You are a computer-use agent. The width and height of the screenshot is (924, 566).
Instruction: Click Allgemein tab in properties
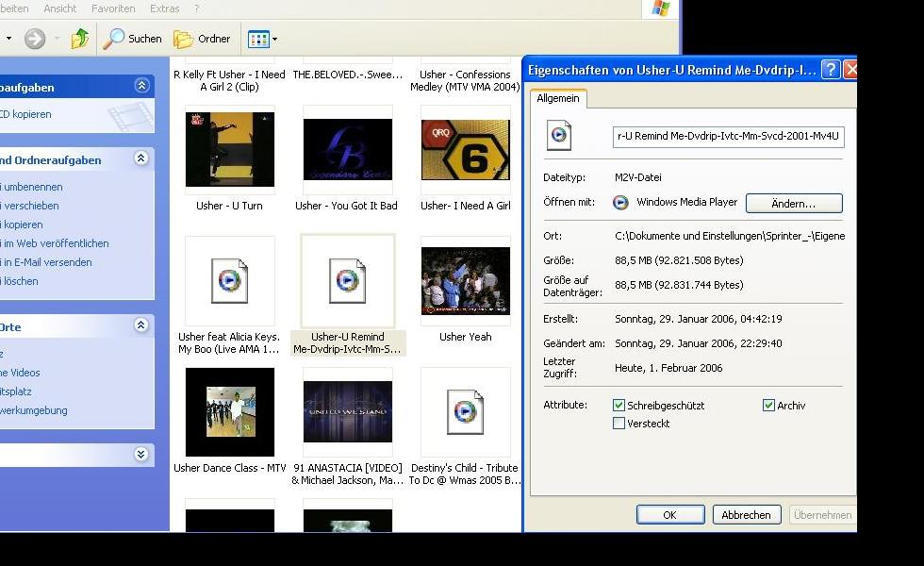(x=557, y=98)
